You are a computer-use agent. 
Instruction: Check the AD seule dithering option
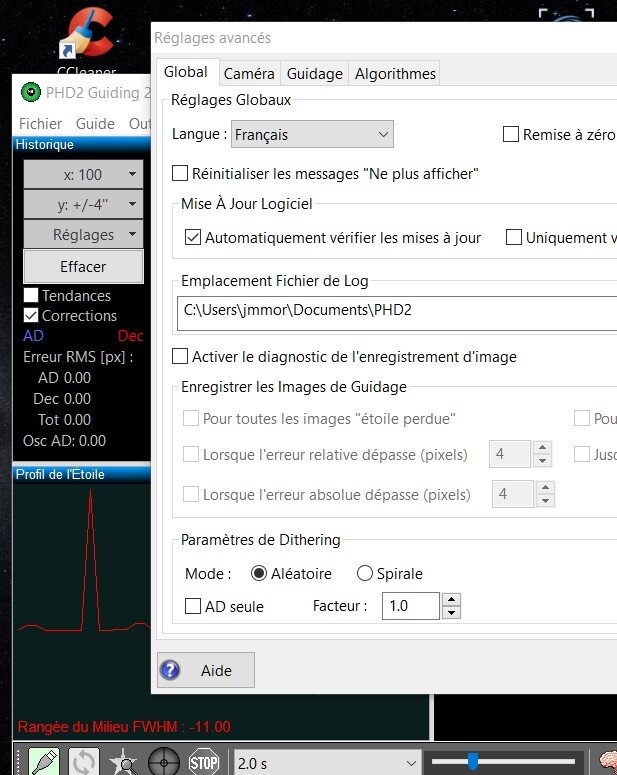[x=193, y=606]
